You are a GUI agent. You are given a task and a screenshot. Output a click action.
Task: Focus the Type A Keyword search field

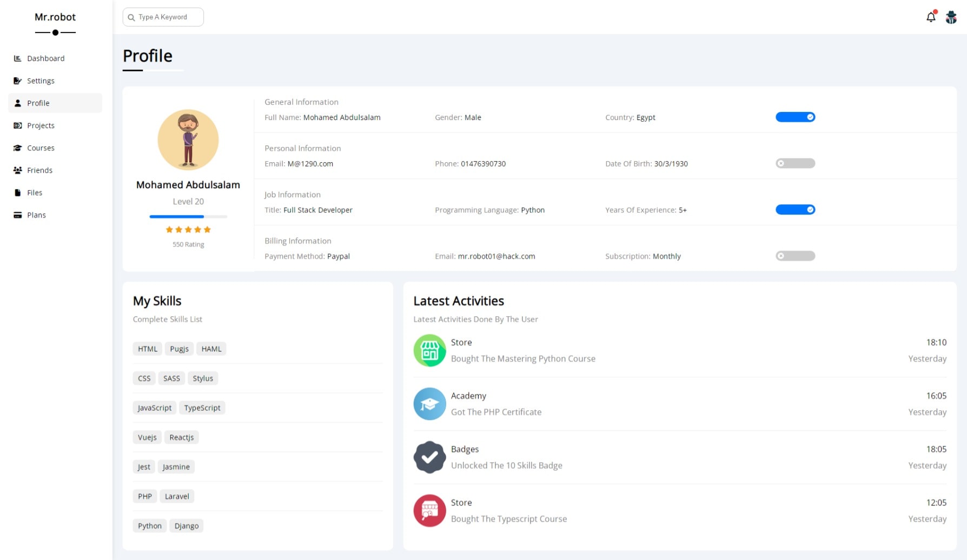coord(168,17)
